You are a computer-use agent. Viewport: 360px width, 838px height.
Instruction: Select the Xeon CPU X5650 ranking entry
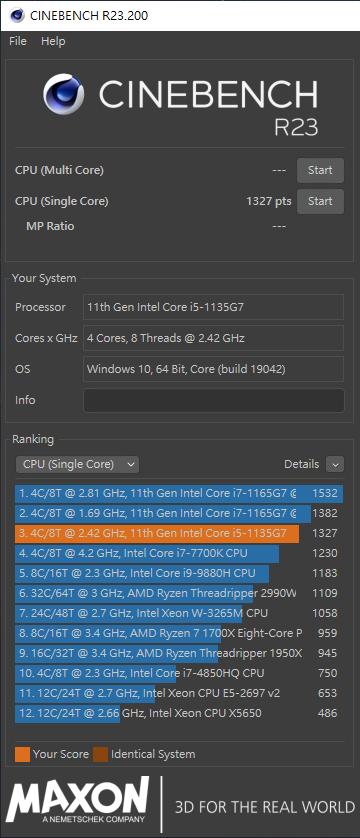click(x=179, y=713)
